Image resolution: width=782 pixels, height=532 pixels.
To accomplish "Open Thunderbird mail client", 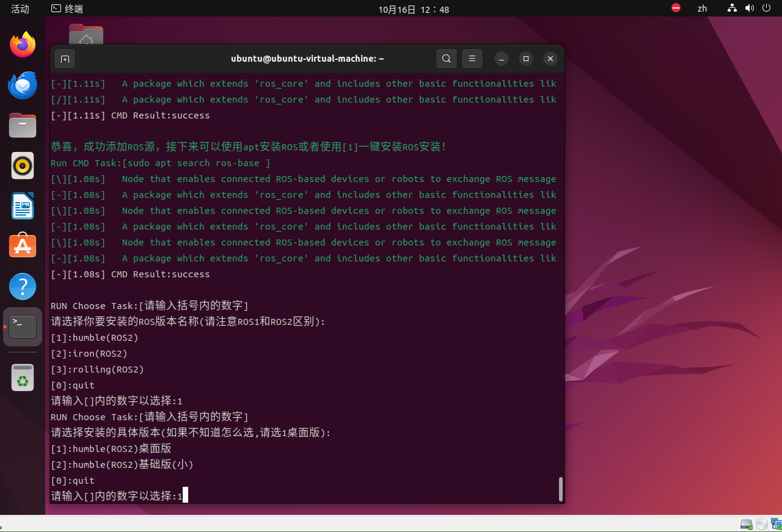I will tap(22, 85).
